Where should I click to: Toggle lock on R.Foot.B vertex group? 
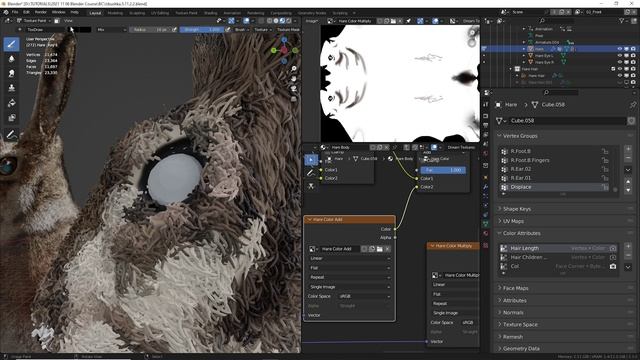coord(605,151)
